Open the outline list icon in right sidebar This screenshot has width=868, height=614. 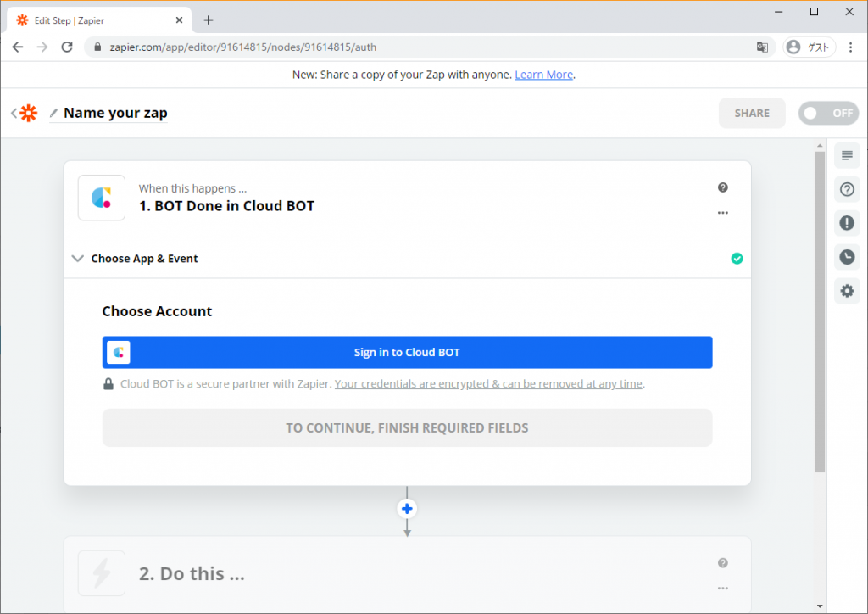point(847,155)
